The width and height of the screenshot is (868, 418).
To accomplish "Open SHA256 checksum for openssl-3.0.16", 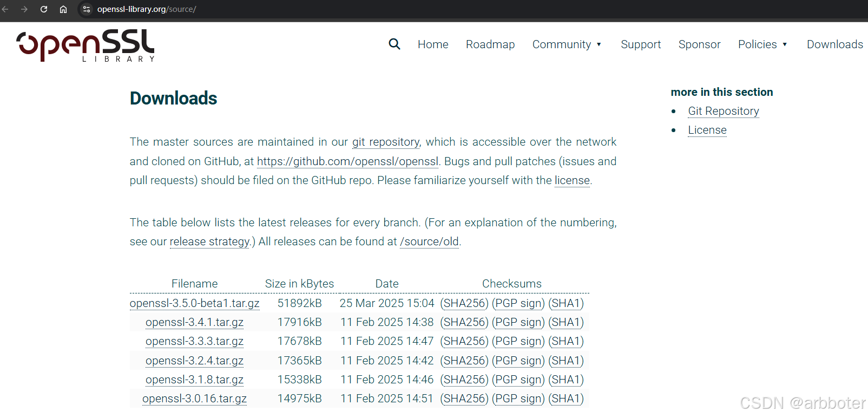I will tap(464, 399).
